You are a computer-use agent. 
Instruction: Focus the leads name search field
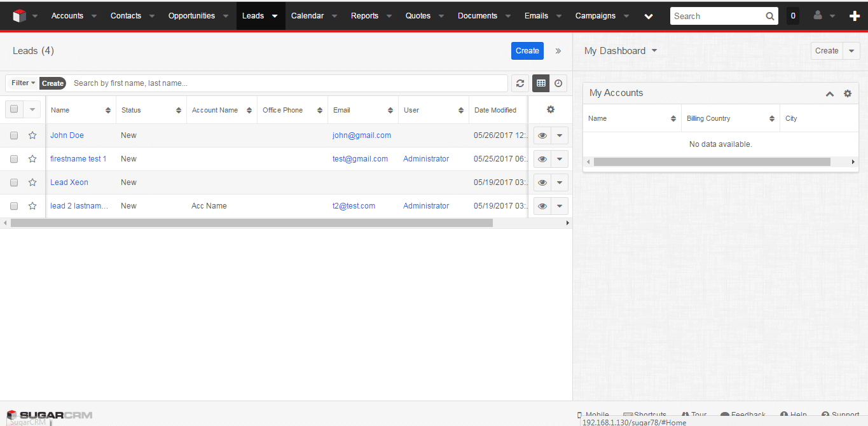click(289, 83)
